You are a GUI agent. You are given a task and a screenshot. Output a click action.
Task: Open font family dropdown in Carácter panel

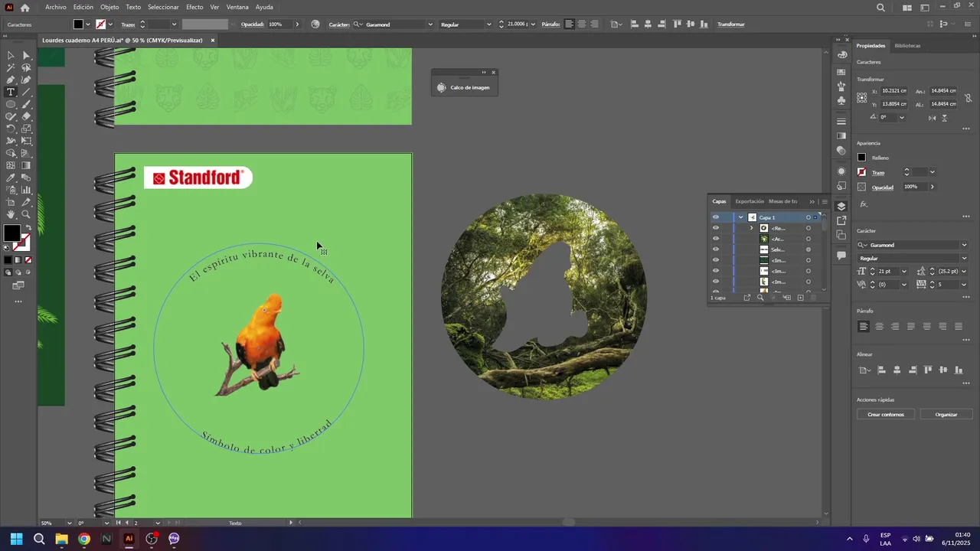point(964,245)
